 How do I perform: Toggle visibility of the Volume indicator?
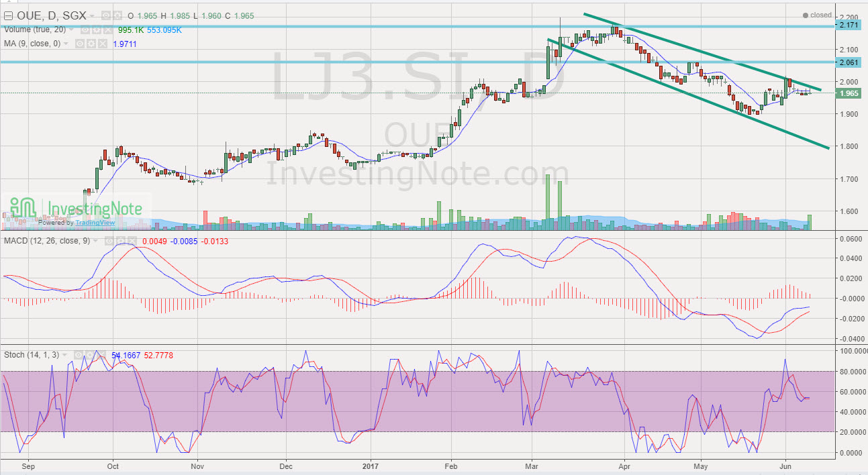[85, 30]
